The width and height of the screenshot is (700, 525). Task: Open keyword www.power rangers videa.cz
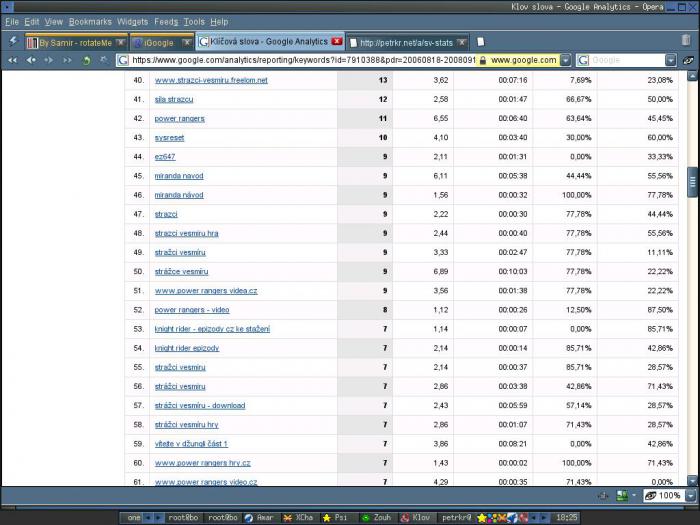click(x=206, y=291)
